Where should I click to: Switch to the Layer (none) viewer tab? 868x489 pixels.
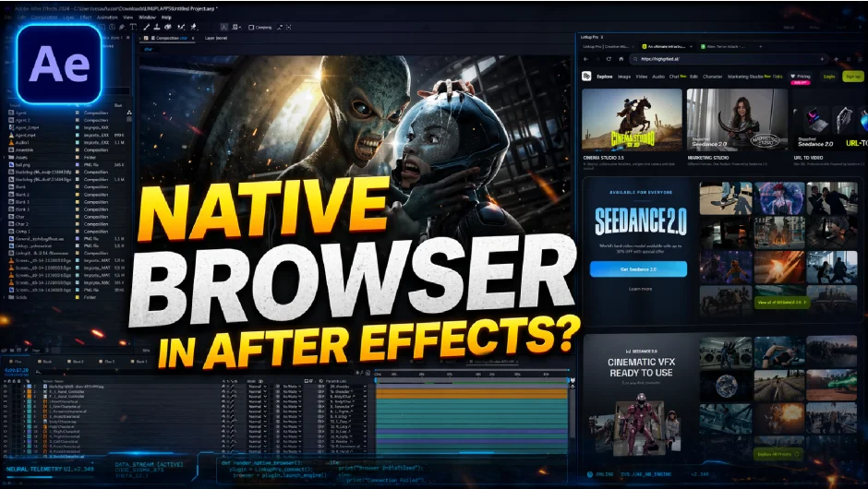216,38
